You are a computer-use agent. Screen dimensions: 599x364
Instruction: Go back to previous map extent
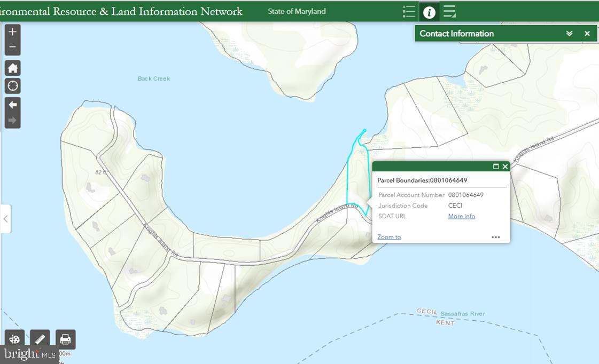pyautogui.click(x=13, y=105)
